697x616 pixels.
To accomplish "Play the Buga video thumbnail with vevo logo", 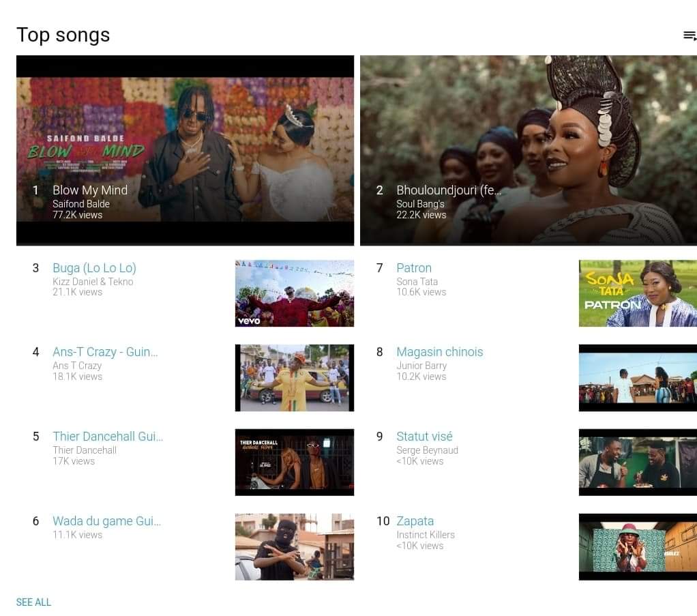I will tap(294, 293).
